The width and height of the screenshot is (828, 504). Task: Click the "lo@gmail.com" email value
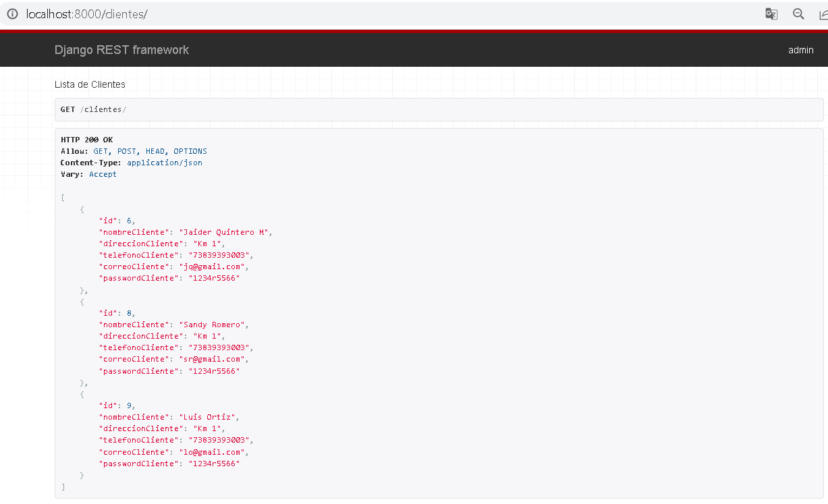pos(213,452)
